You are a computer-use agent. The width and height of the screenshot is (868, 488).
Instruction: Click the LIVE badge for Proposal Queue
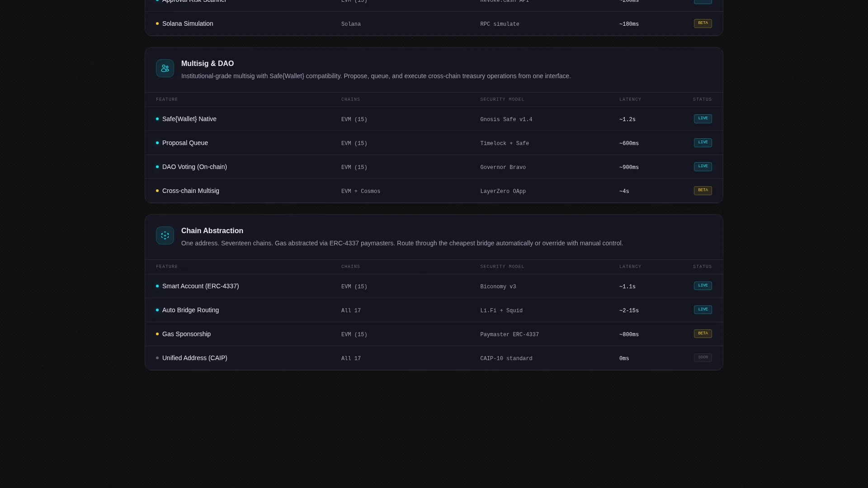tap(703, 143)
